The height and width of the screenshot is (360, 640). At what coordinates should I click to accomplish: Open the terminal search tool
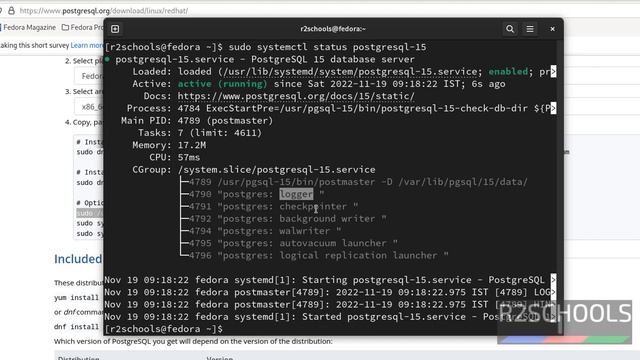(510, 29)
